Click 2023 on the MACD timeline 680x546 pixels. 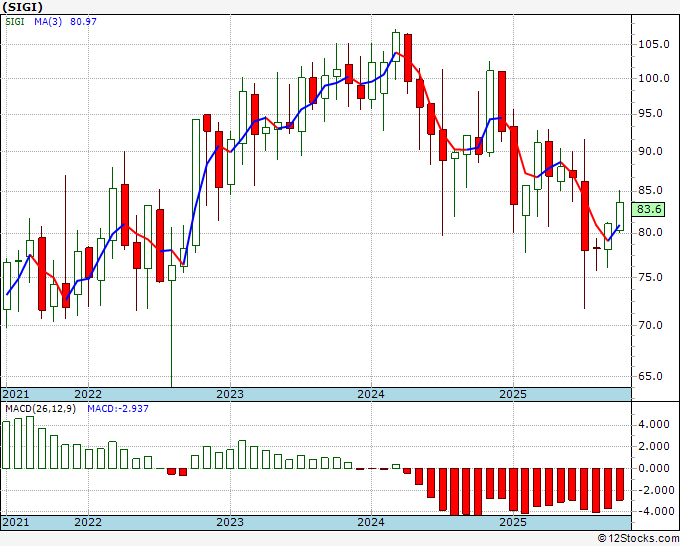[x=230, y=522]
